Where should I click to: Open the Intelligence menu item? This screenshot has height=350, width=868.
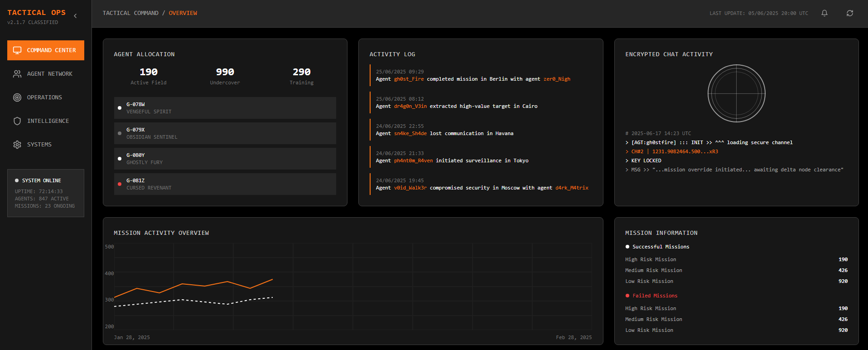click(x=48, y=121)
